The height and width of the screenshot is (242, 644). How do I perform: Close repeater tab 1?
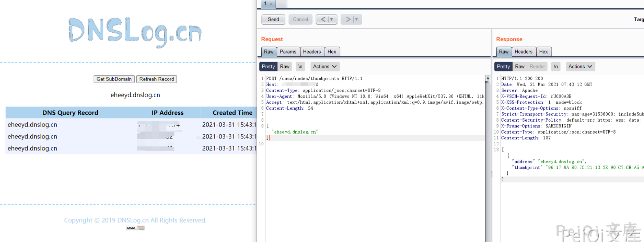(x=271, y=4)
